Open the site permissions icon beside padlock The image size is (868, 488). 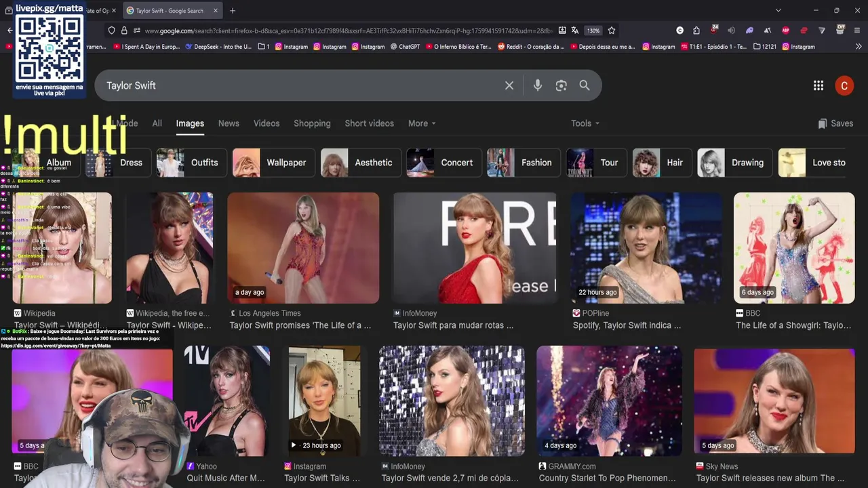point(137,30)
